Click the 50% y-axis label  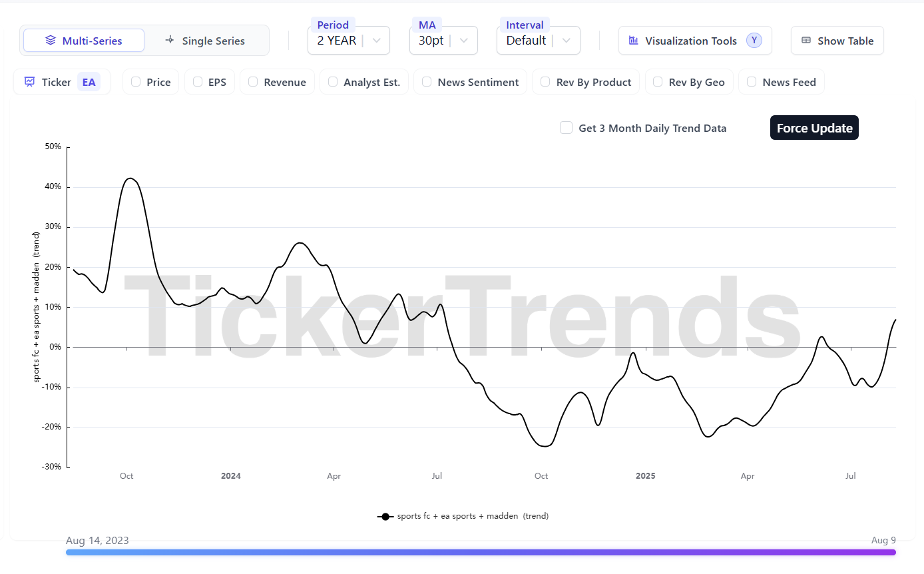(53, 146)
